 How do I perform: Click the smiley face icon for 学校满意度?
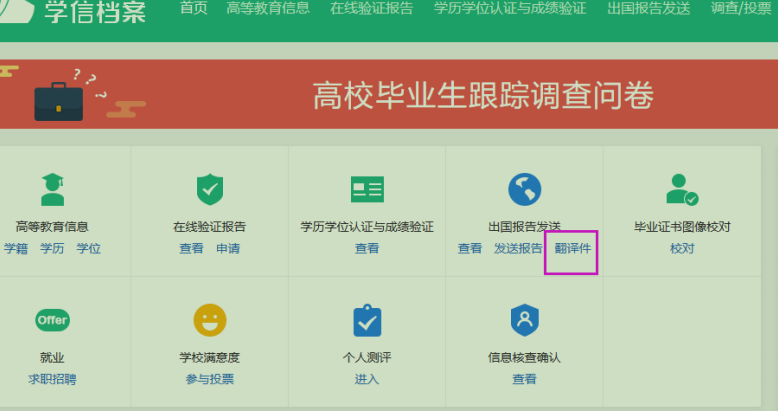(x=210, y=320)
